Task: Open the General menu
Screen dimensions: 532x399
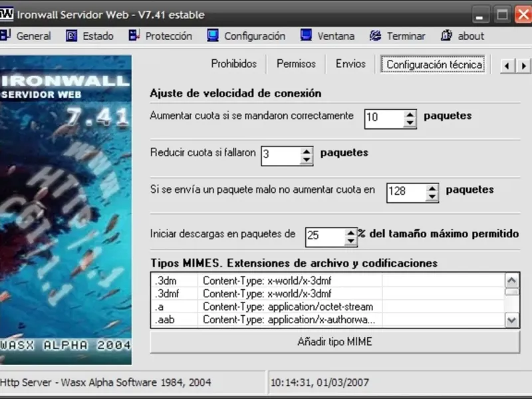Action: (34, 36)
